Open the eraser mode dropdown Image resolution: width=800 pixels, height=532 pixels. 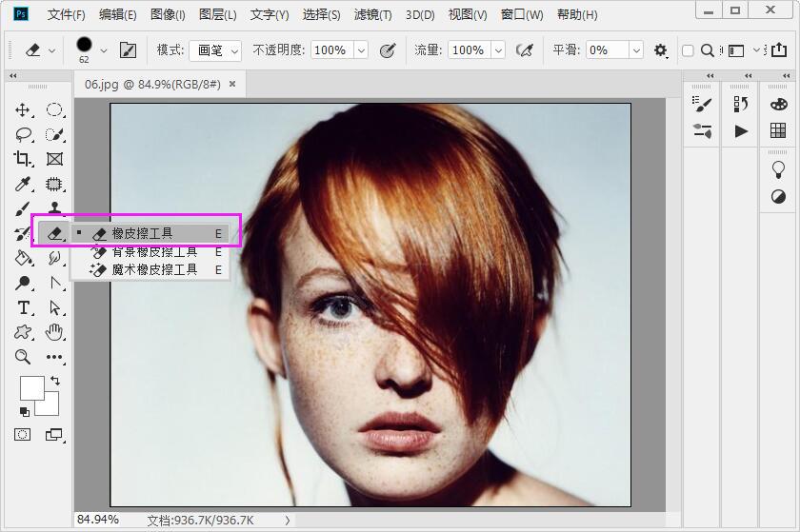pyautogui.click(x=215, y=50)
